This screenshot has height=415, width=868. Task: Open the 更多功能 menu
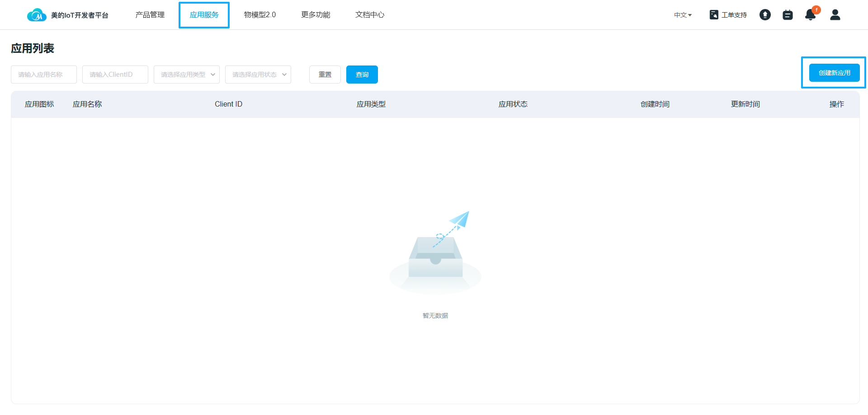pyautogui.click(x=316, y=15)
